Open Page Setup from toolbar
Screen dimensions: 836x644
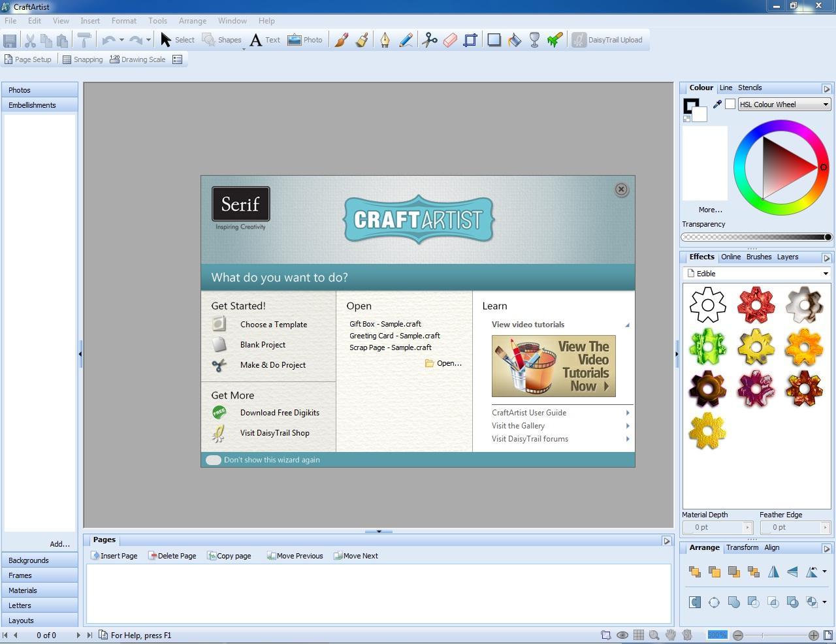click(27, 59)
